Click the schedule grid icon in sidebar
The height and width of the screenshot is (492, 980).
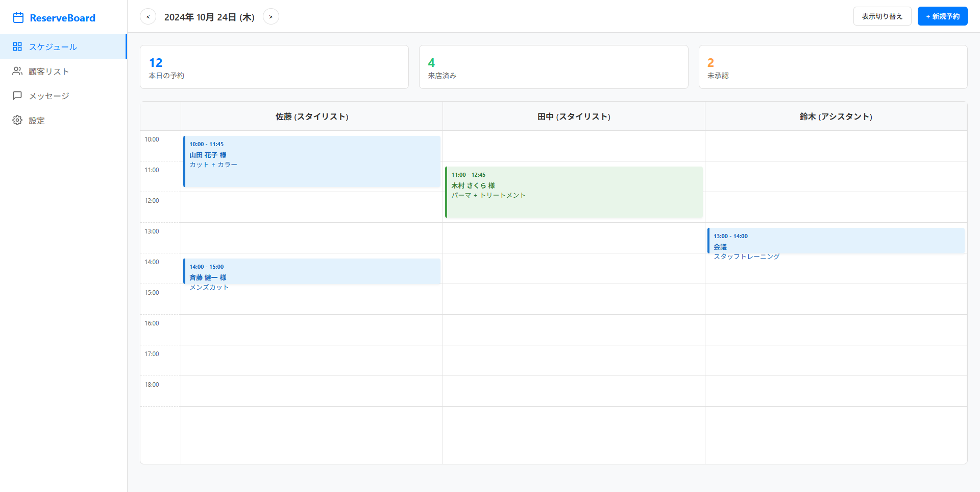[17, 46]
